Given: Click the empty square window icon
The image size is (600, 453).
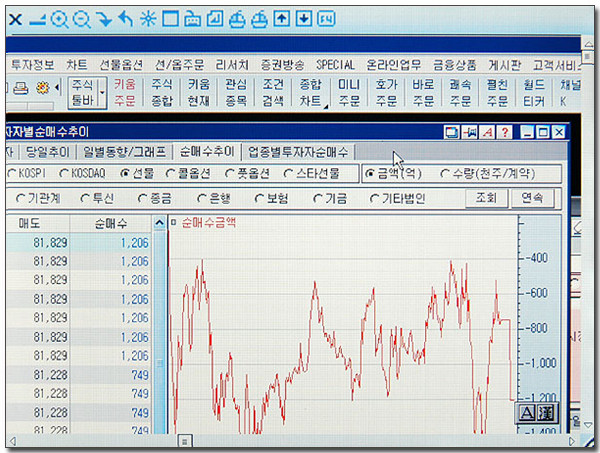Looking at the screenshot, I should pyautogui.click(x=170, y=18).
